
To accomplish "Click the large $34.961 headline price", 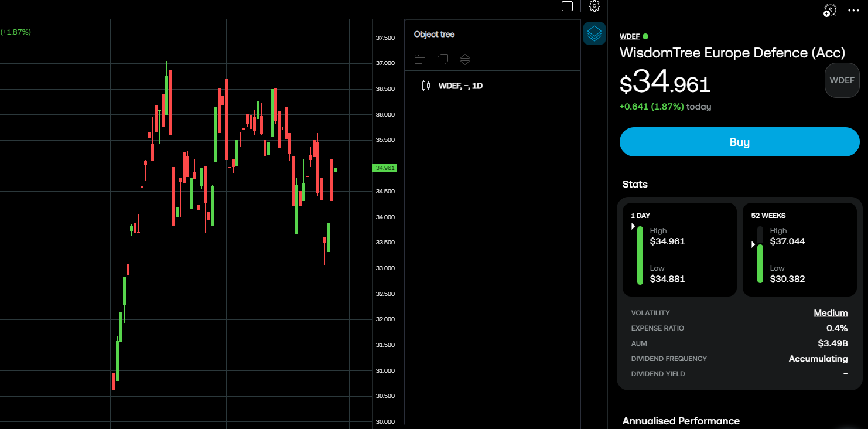I will (665, 83).
